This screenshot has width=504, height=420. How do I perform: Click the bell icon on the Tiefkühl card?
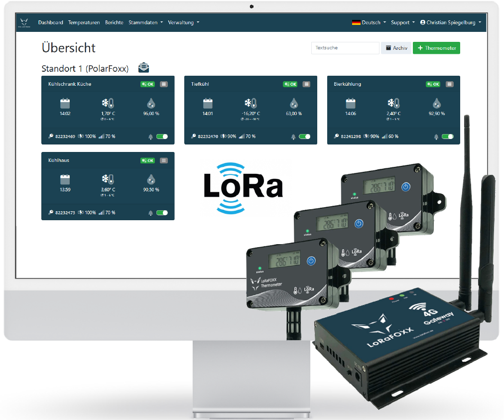click(x=293, y=137)
